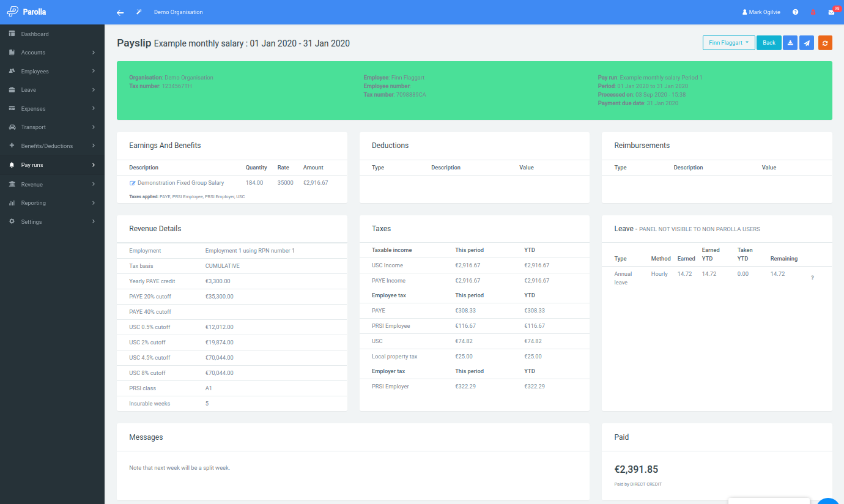Click the Hourly method in Leave panel
The height and width of the screenshot is (504, 844).
[x=659, y=274]
